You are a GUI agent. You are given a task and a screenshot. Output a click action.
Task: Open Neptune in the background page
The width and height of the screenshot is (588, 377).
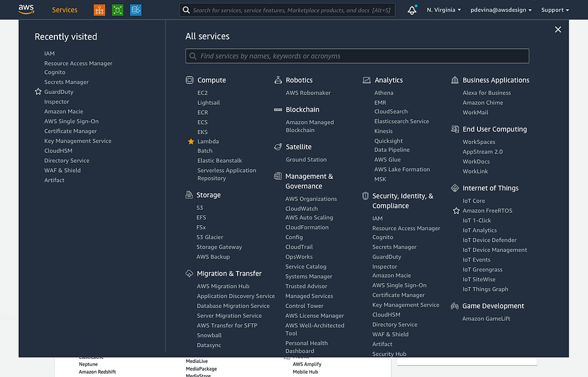coord(88,364)
